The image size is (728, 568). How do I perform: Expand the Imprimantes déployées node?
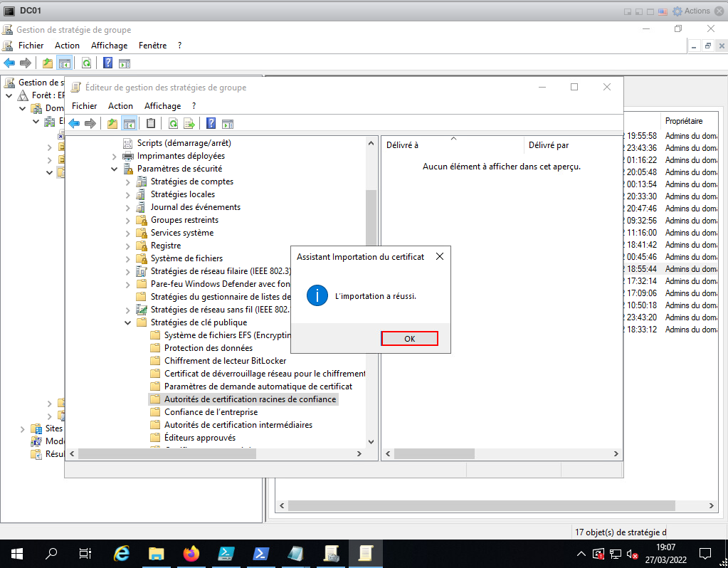[x=115, y=156]
